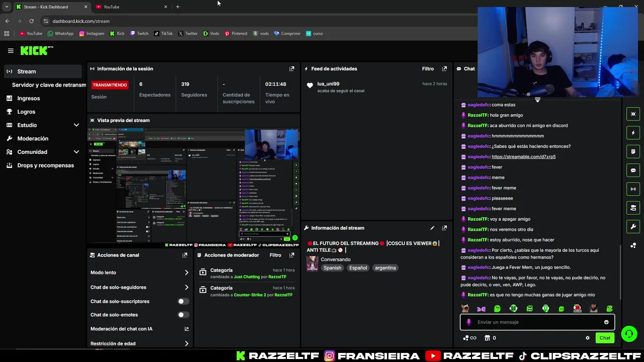The height and width of the screenshot is (362, 644).
Task: Toggle Chat de solo-suscriptores switch
Action: (183, 301)
